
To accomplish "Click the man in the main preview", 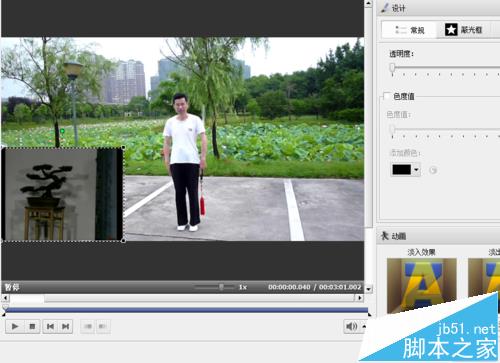I will pyautogui.click(x=185, y=162).
